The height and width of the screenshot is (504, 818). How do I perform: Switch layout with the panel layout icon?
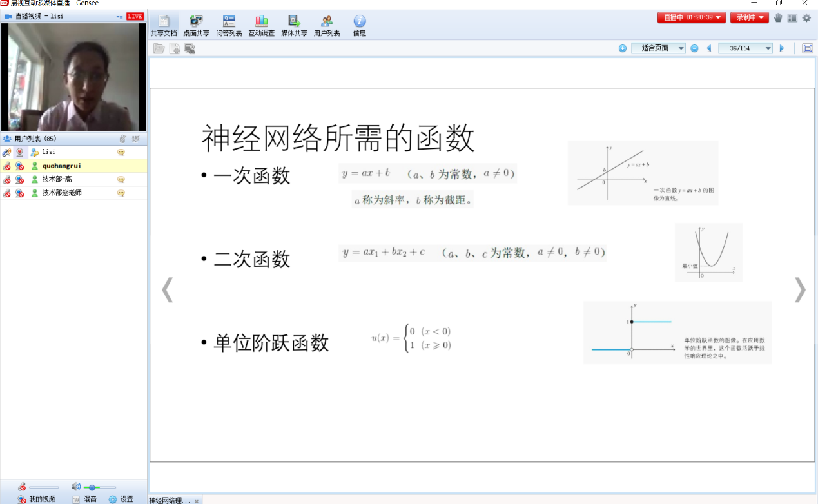click(792, 18)
